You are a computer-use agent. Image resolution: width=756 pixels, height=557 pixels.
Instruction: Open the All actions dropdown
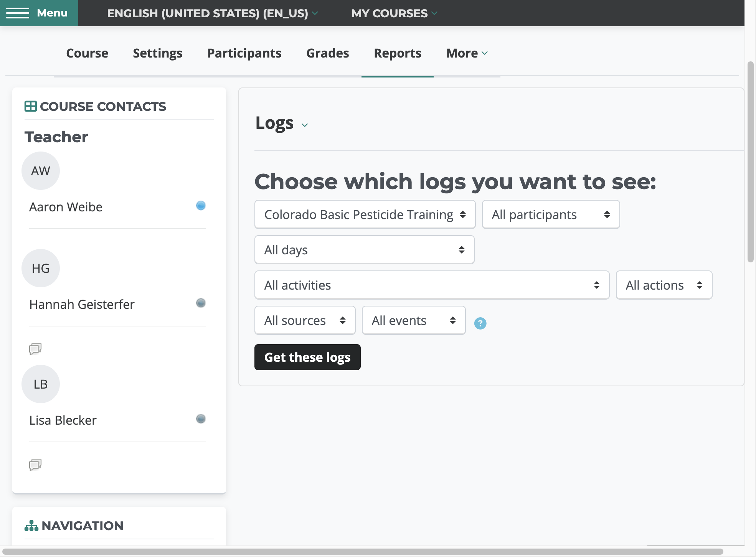point(664,285)
